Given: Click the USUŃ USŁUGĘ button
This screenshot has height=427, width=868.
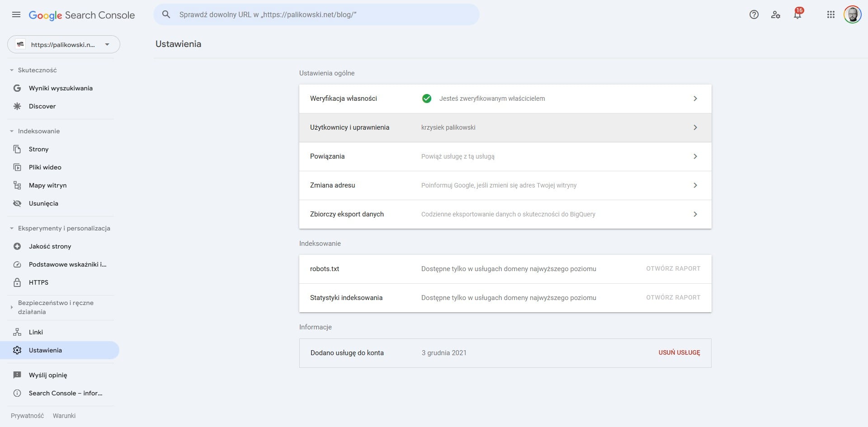Looking at the screenshot, I should (679, 353).
